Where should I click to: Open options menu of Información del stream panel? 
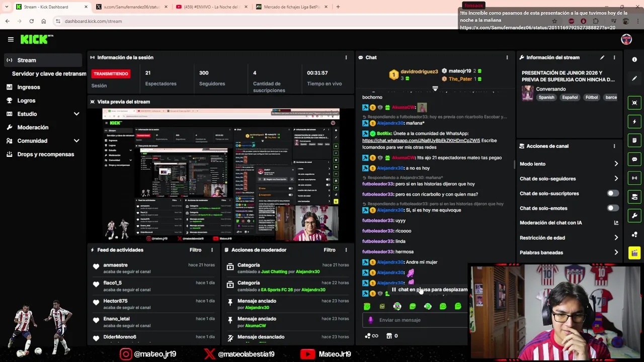click(x=614, y=57)
